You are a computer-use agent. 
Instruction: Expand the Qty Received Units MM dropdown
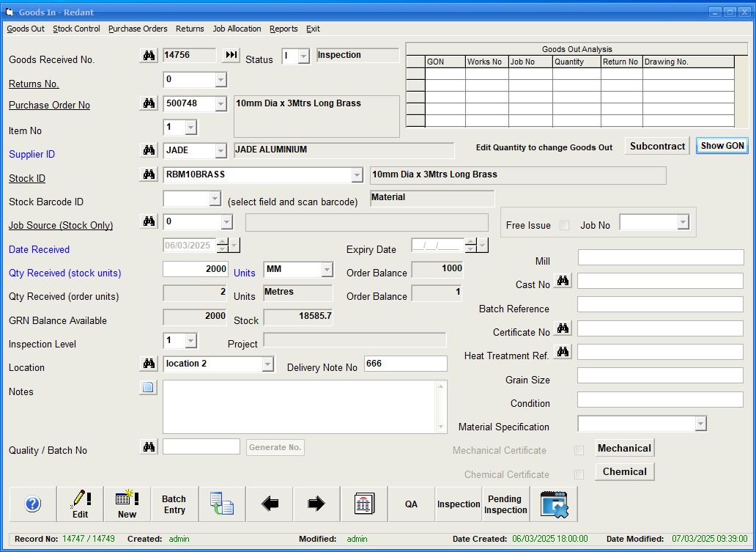pos(327,270)
